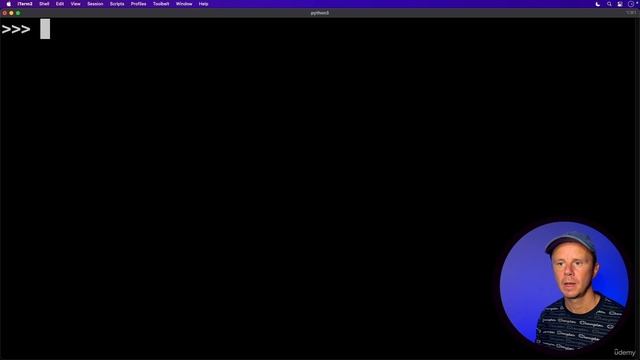Click the Siri icon in menu bar
Screen dimensions: 640x360
click(631, 4)
